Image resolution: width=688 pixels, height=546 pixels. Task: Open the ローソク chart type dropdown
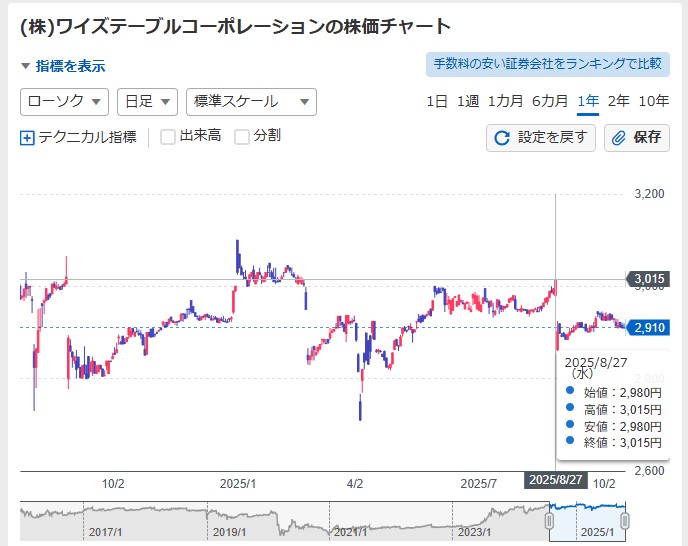point(64,102)
